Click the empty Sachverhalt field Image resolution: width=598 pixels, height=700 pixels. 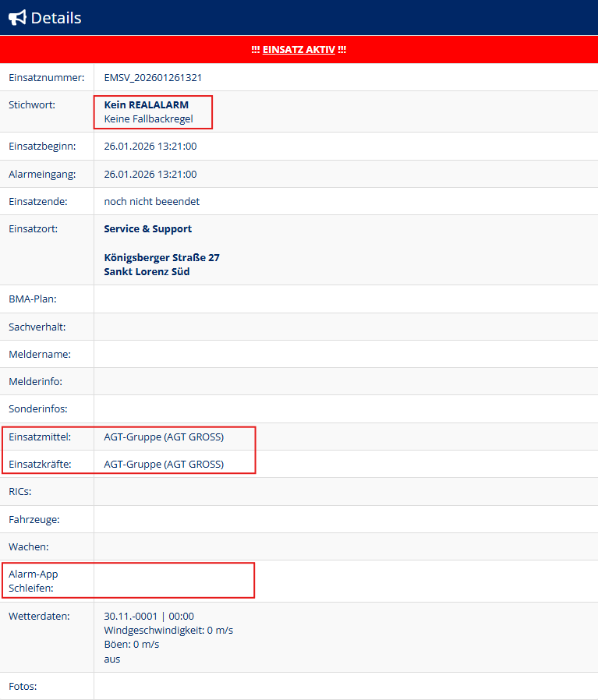pyautogui.click(x=343, y=327)
